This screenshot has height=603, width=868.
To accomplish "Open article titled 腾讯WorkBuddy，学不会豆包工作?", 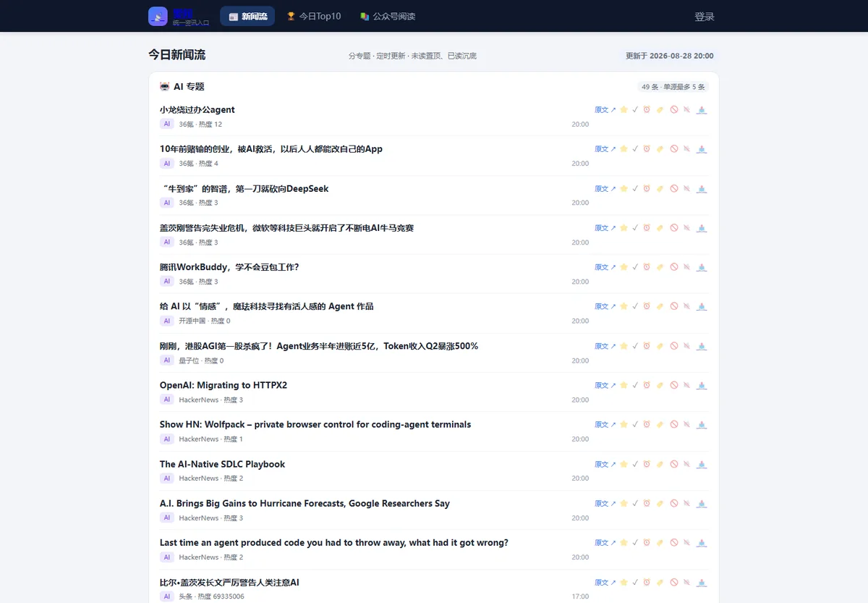I will pyautogui.click(x=229, y=267).
